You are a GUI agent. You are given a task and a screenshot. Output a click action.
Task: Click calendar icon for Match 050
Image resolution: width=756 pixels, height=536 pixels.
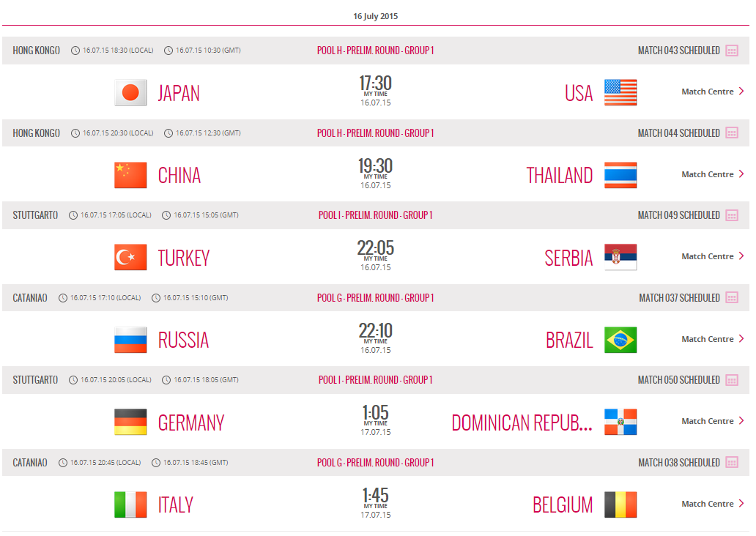(732, 380)
